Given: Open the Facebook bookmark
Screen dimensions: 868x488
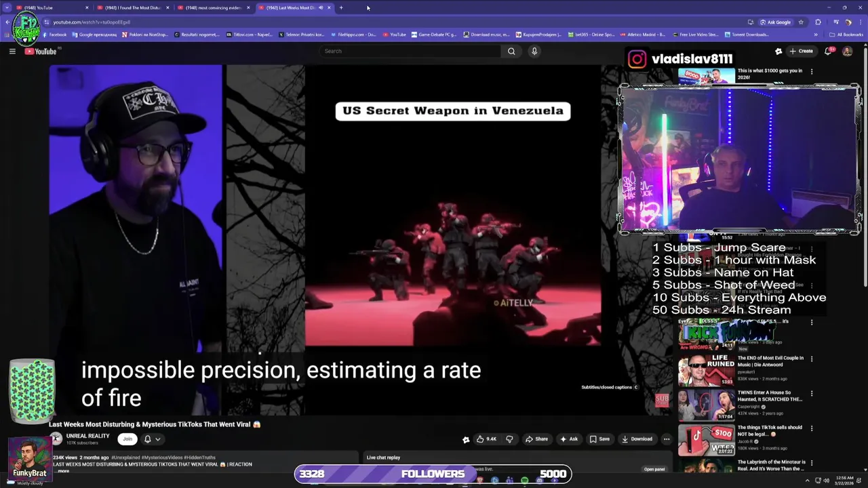Looking at the screenshot, I should [x=54, y=35].
